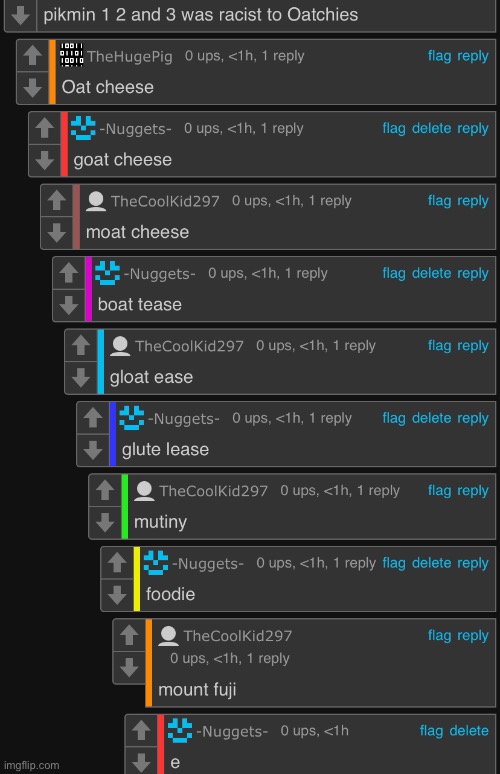This screenshot has height=774, width=500.
Task: Delete the "goat cheese" comment
Action: click(x=431, y=128)
